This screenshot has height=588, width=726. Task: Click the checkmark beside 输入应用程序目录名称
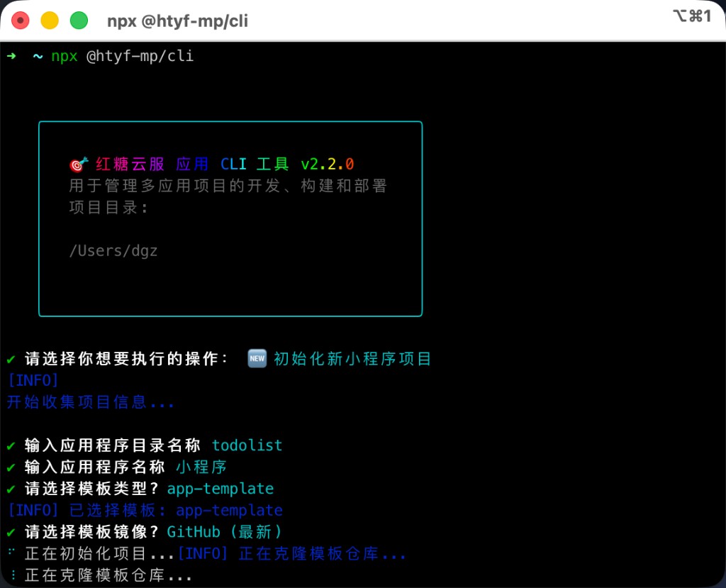pos(11,446)
